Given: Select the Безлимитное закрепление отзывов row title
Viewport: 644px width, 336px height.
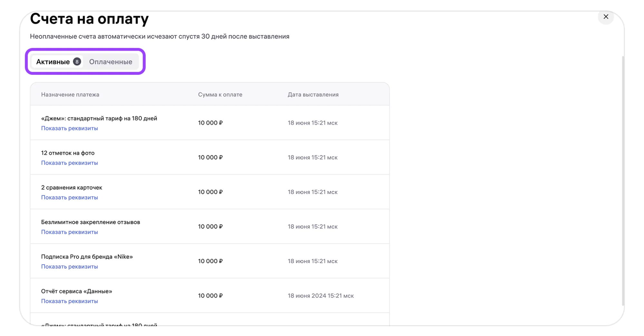Looking at the screenshot, I should [x=91, y=222].
